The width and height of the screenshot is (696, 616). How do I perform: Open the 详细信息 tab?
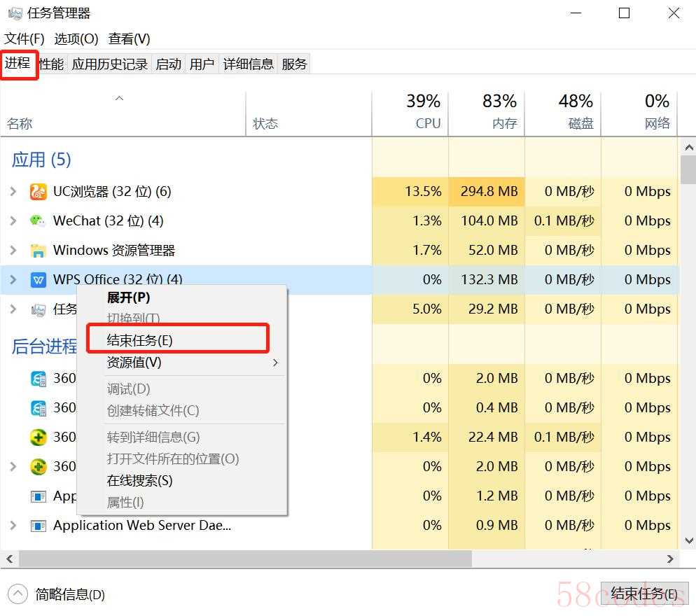tap(248, 64)
